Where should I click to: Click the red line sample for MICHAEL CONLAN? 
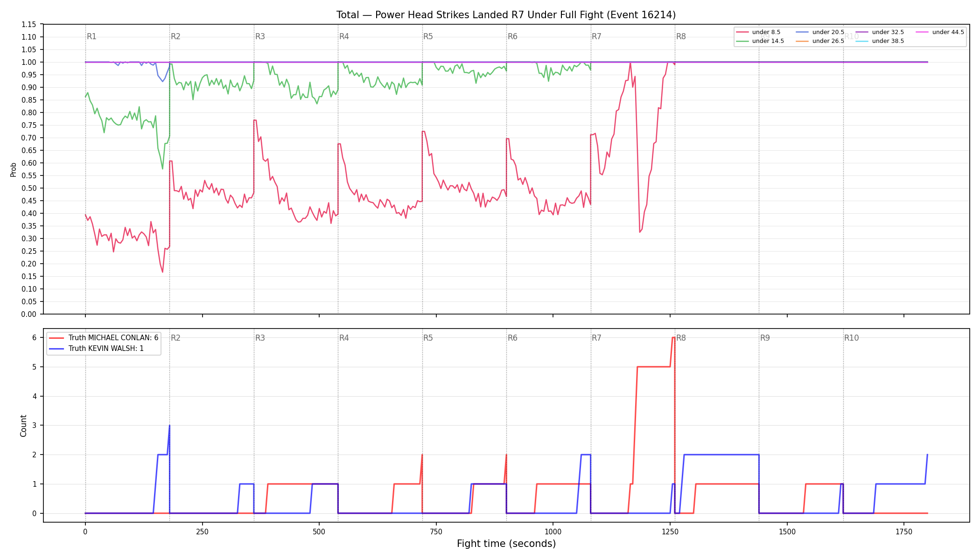tap(56, 338)
